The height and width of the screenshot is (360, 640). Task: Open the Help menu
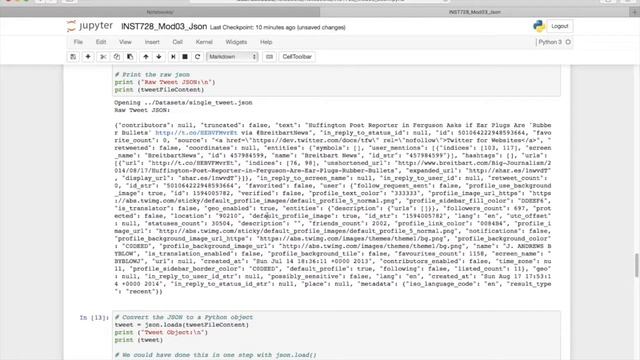tap(266, 42)
